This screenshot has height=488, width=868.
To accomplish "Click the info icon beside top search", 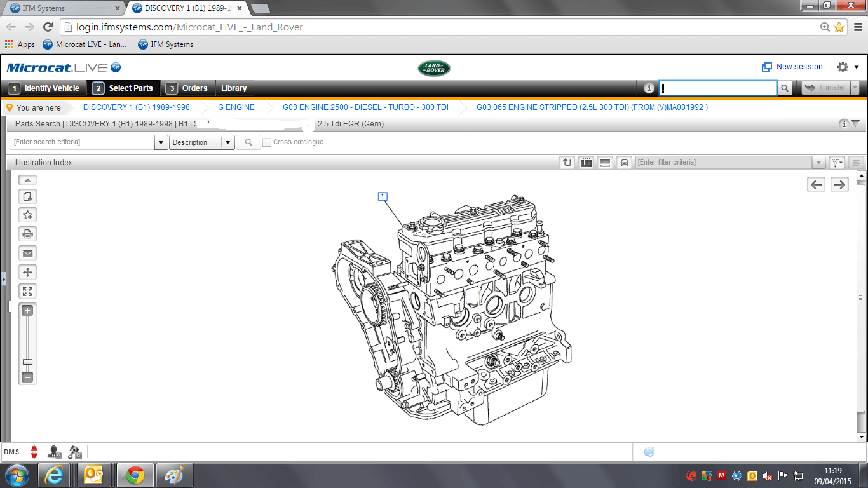I will (649, 88).
